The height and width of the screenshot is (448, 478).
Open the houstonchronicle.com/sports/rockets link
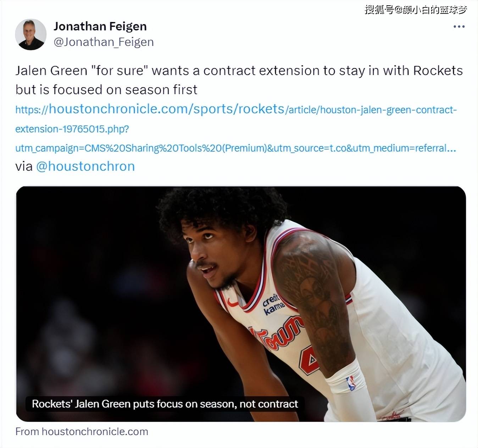tap(167, 109)
